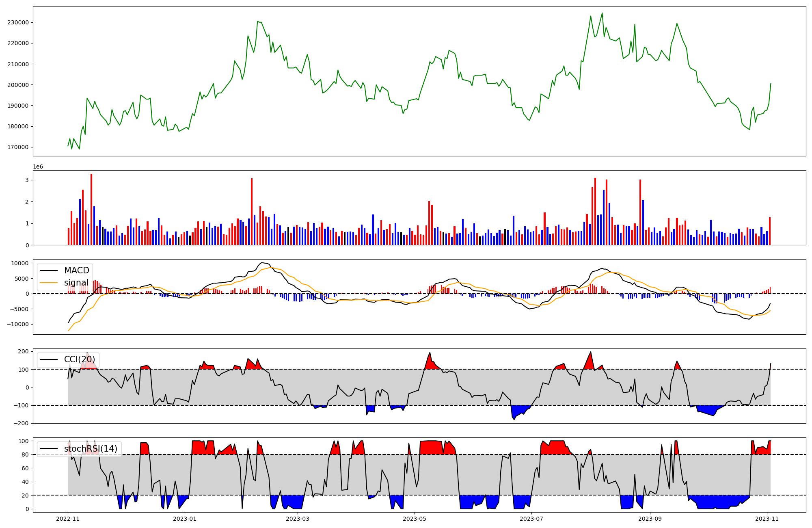Click the 2022-11 x-axis date label

tap(68, 518)
